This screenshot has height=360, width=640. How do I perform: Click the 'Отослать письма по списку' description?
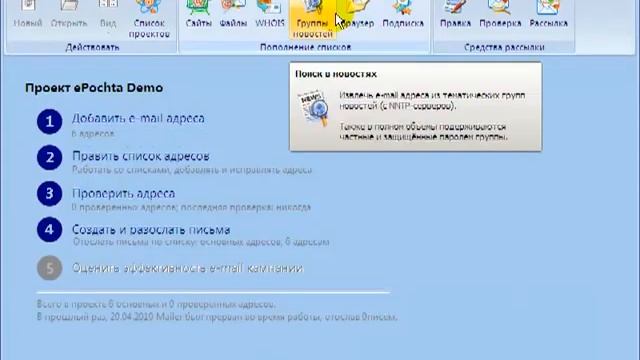coord(201,242)
